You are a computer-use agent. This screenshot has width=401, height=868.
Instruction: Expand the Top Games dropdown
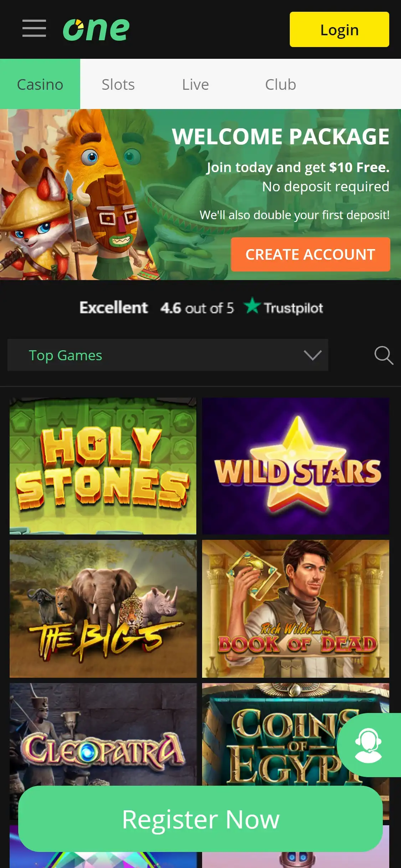coord(168,355)
